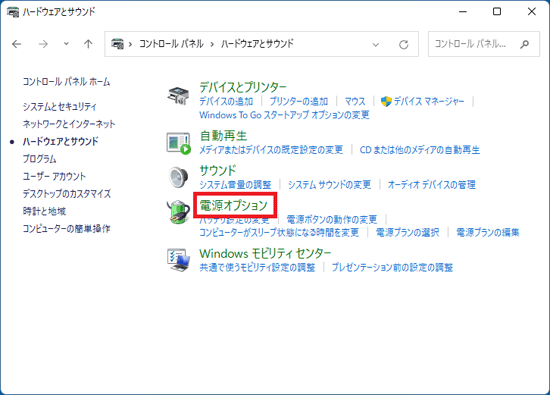
Task: Click the AutoPlay (自動再生) icon
Action: click(x=178, y=143)
